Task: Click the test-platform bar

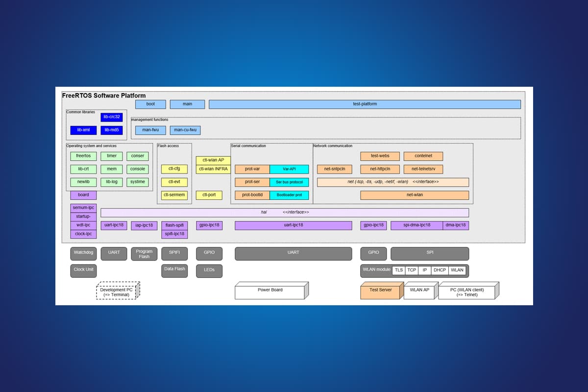Action: coord(365,104)
